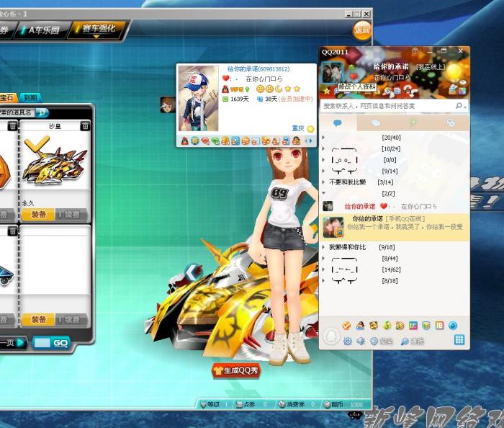This screenshot has width=504, height=428.
Task: Click 装备 under the 沙皇 car
Action: click(38, 214)
